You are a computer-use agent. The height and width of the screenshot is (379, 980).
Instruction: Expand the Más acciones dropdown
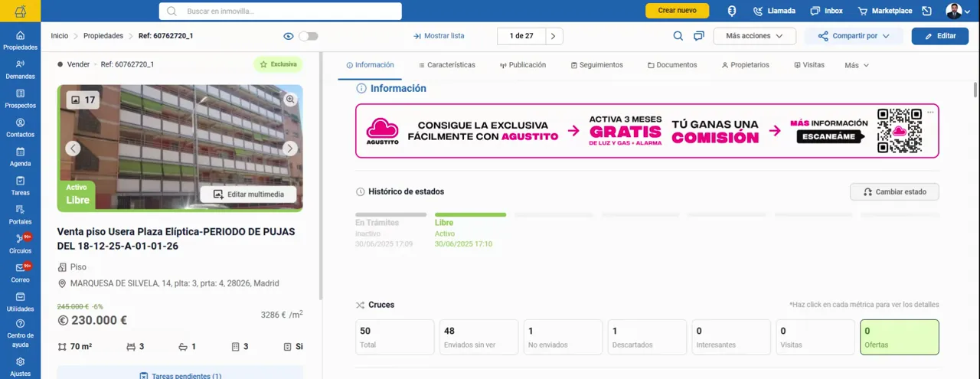(x=754, y=36)
